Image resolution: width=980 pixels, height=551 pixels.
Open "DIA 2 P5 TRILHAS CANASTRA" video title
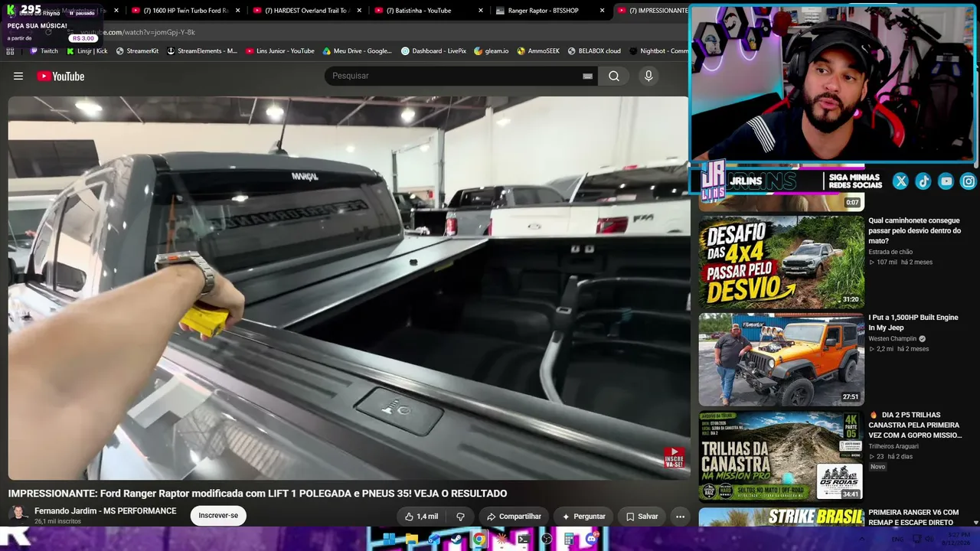tap(915, 425)
